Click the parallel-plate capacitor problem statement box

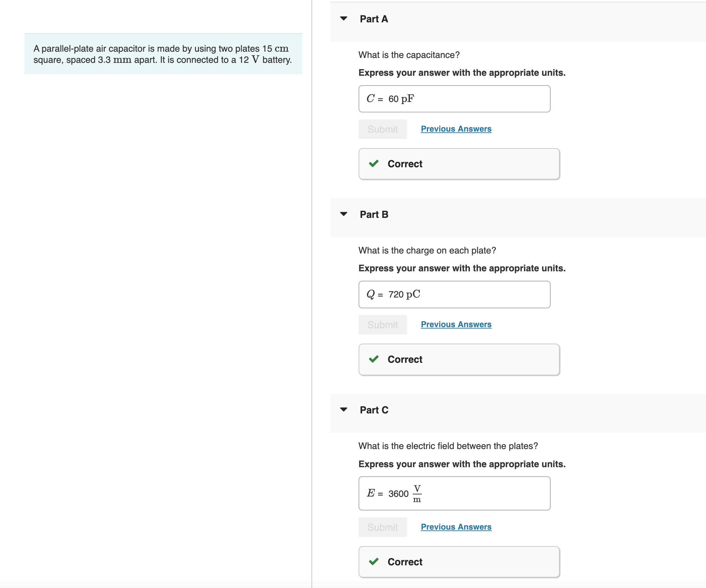(163, 54)
